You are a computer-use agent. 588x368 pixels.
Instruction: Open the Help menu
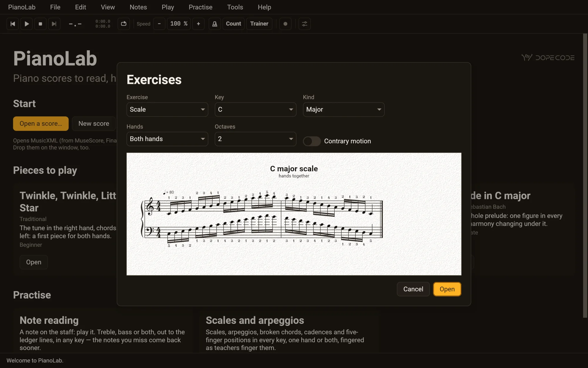pos(264,7)
